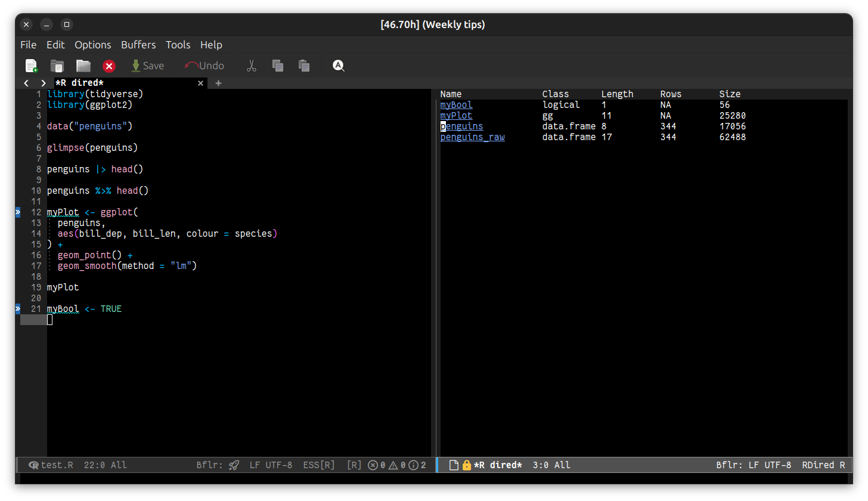Click geom_smooth code on line 17
This screenshot has width=868, height=501.
(x=127, y=266)
